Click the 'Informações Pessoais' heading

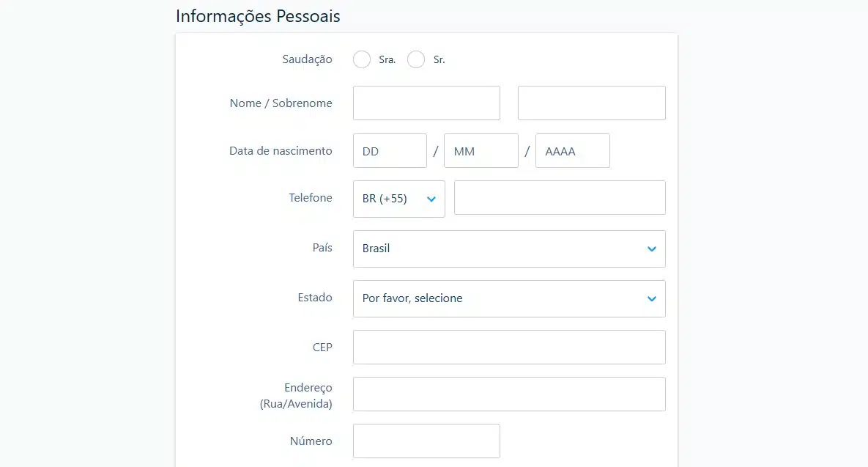(258, 16)
